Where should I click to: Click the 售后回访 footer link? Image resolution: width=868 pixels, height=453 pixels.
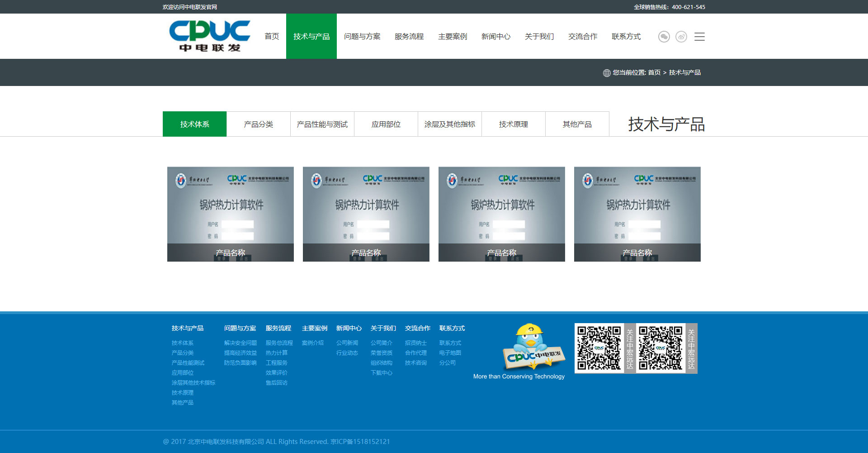pos(276,383)
